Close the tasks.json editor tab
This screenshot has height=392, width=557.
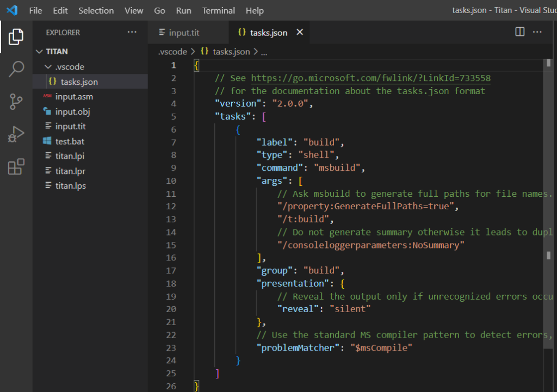300,32
